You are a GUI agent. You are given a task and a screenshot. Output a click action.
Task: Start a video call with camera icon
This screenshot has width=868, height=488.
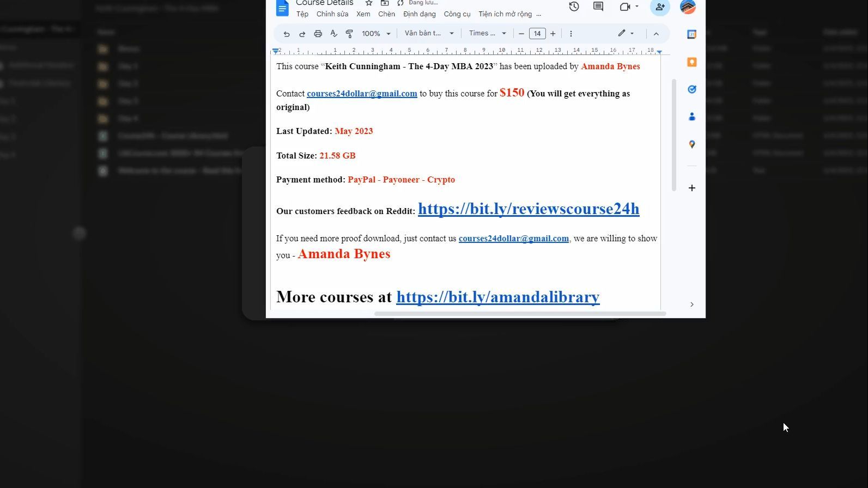tap(625, 7)
